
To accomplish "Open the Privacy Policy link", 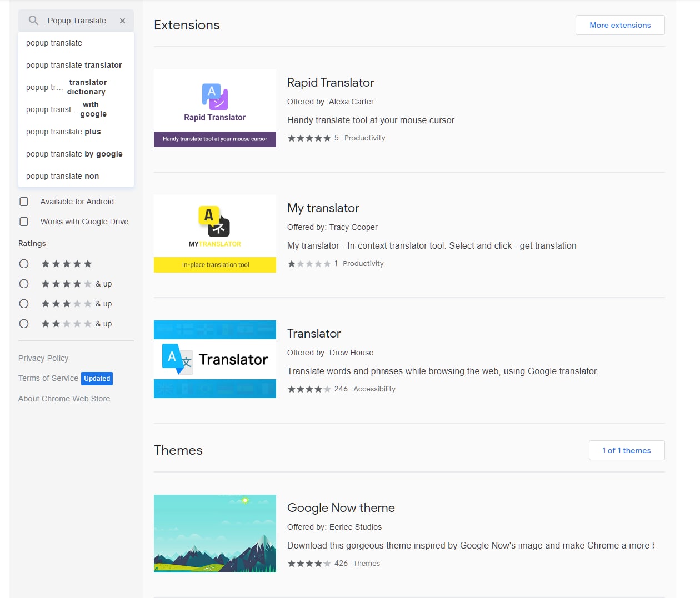I will point(43,358).
